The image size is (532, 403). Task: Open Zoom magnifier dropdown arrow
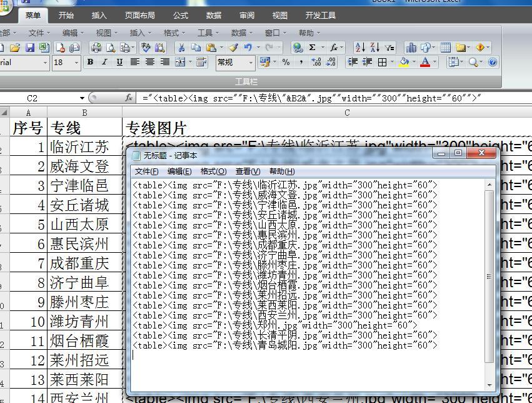[481, 62]
